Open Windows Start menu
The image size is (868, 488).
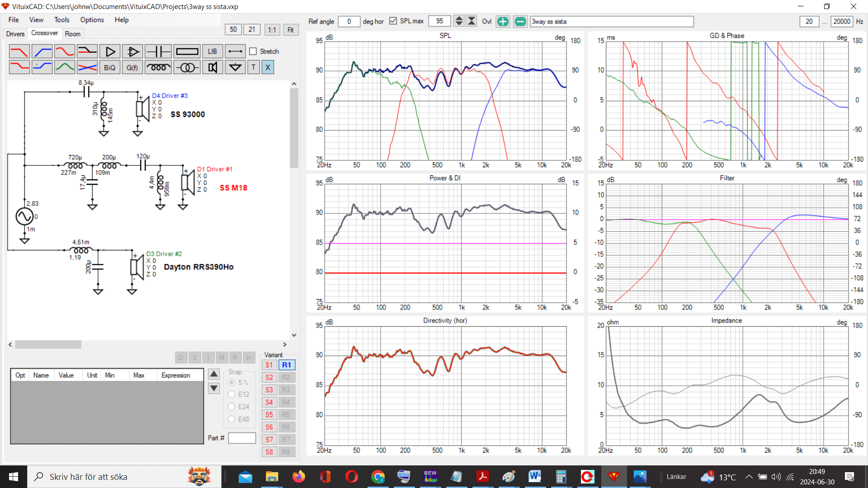14,477
